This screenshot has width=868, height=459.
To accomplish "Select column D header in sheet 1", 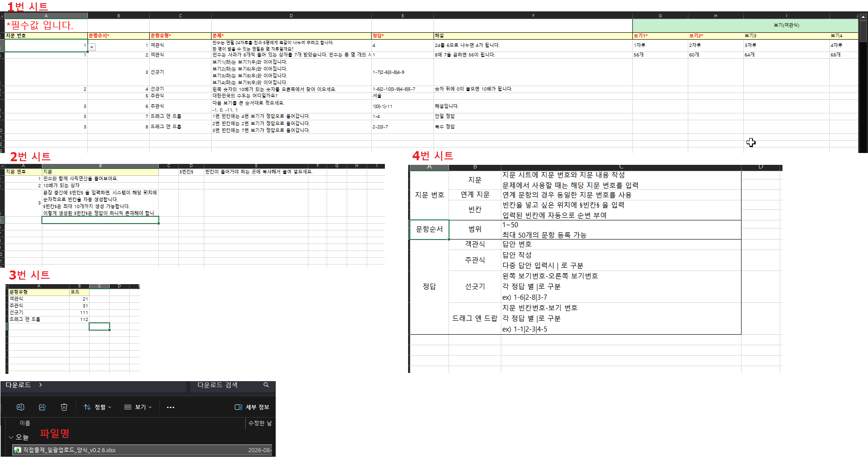I will tap(291, 16).
